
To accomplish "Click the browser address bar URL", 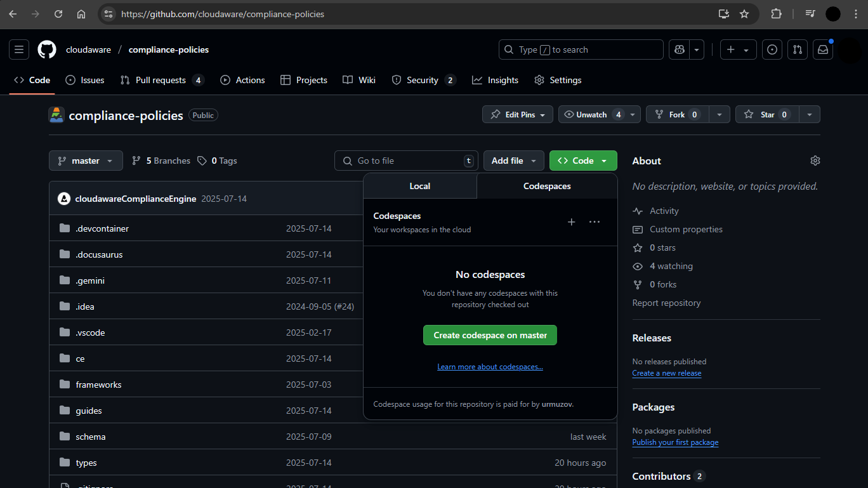I will pos(223,14).
